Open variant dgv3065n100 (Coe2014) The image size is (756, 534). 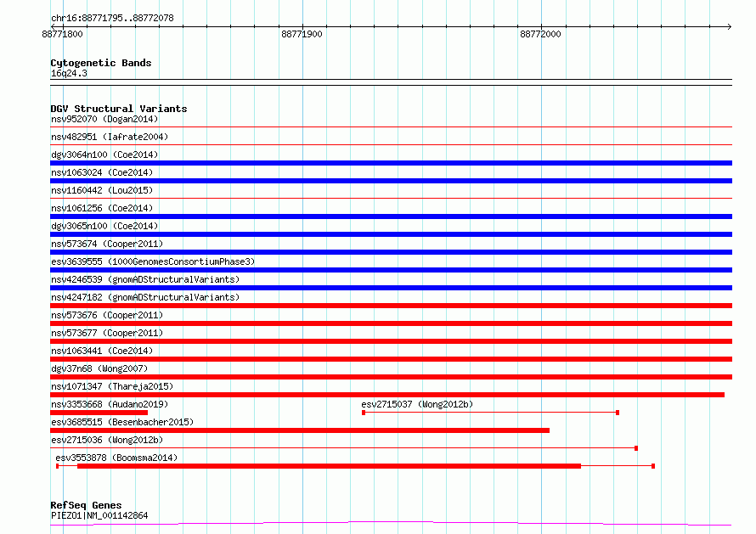104,226
